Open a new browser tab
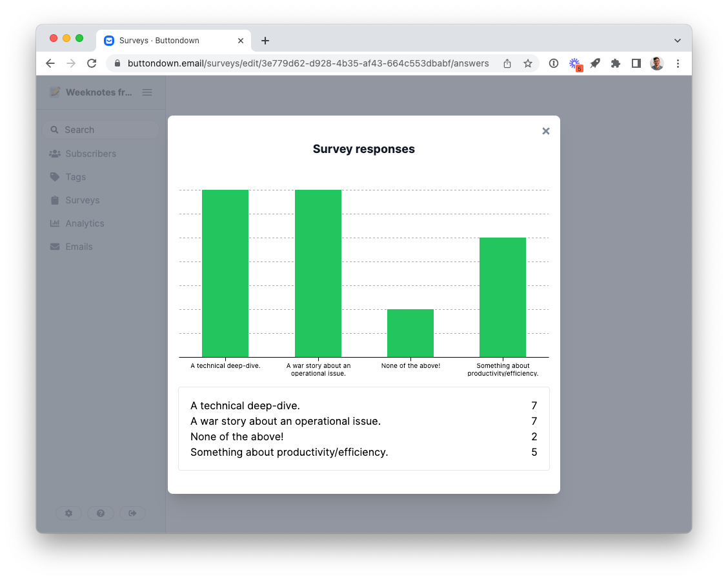Screen dimensions: 728x581 [265, 41]
